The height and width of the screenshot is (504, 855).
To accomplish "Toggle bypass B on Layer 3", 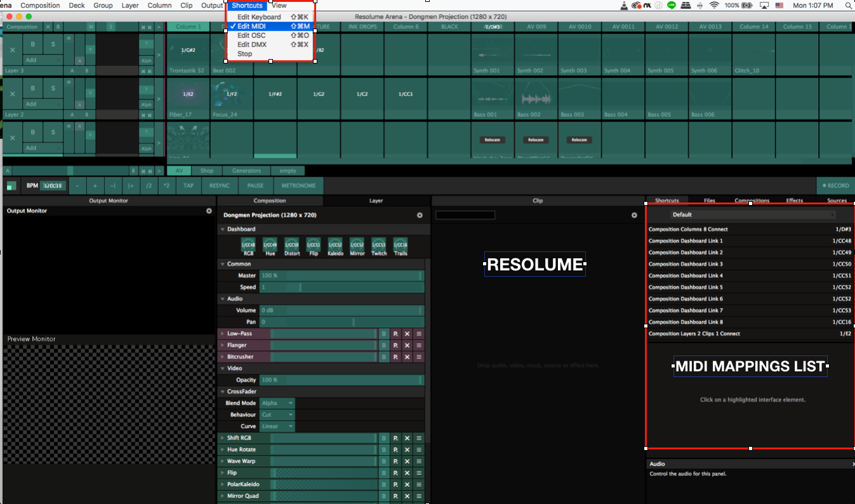I will pos(33,43).
